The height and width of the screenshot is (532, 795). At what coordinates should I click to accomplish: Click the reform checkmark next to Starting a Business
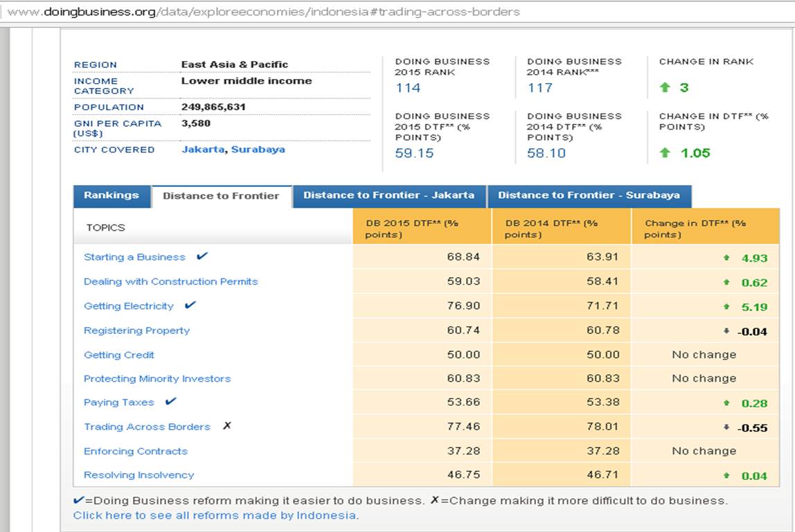pyautogui.click(x=202, y=256)
